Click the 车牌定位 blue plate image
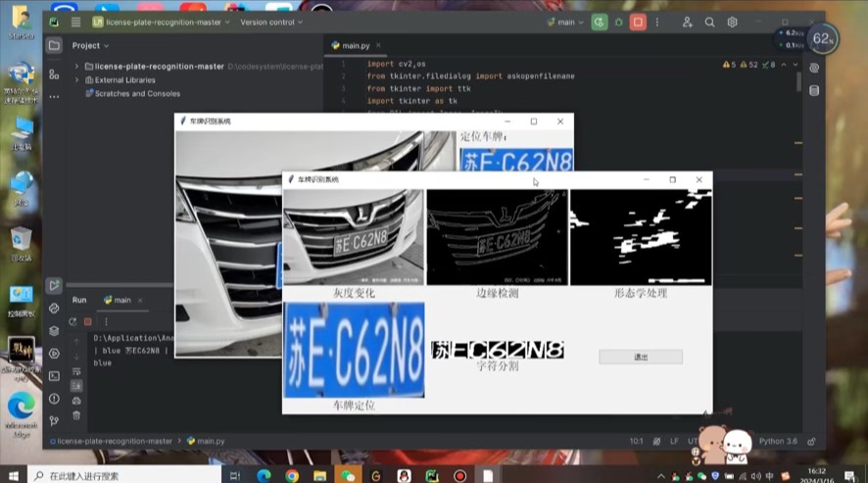The width and height of the screenshot is (868, 483). point(355,350)
